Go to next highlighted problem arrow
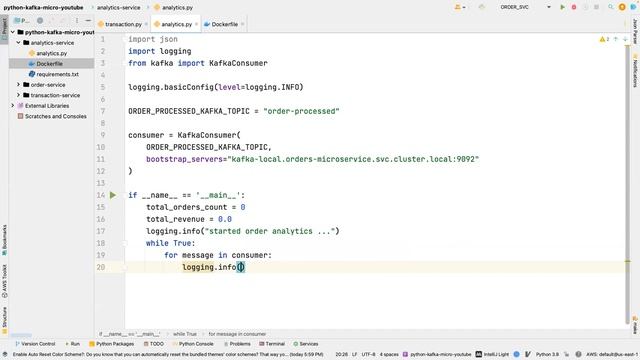Image resolution: width=640 pixels, height=360 pixels. click(x=625, y=39)
